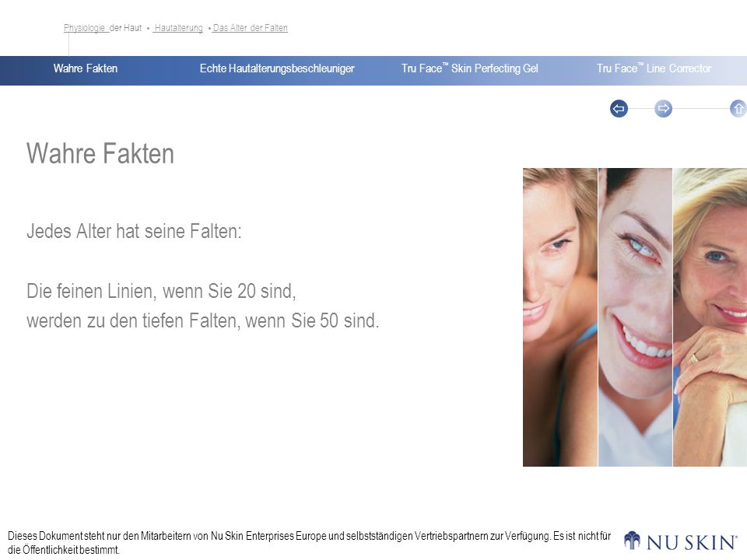Open the Physiologie der Haut breadcrumb link

(x=103, y=28)
